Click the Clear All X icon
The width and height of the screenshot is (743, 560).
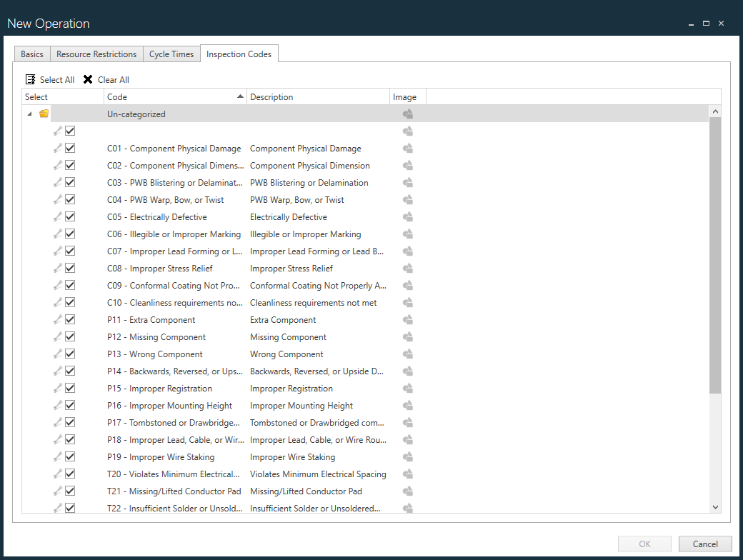coord(87,79)
